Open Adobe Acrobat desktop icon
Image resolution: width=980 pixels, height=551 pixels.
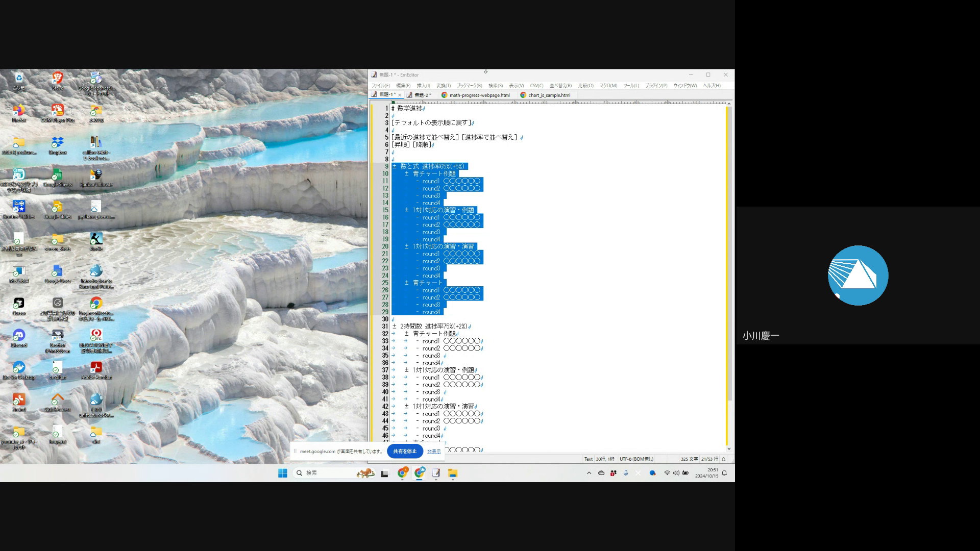tap(96, 368)
